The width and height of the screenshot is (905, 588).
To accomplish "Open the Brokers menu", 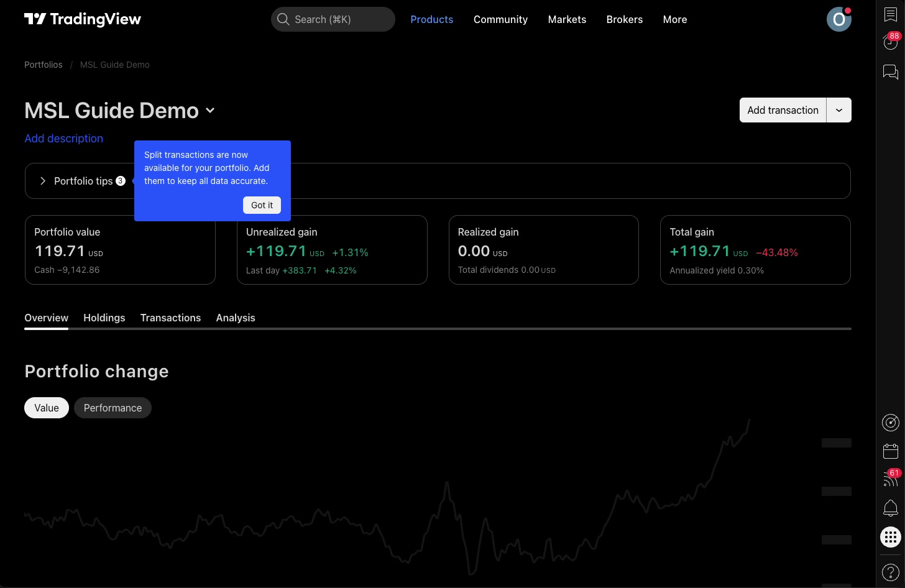I will coord(625,19).
